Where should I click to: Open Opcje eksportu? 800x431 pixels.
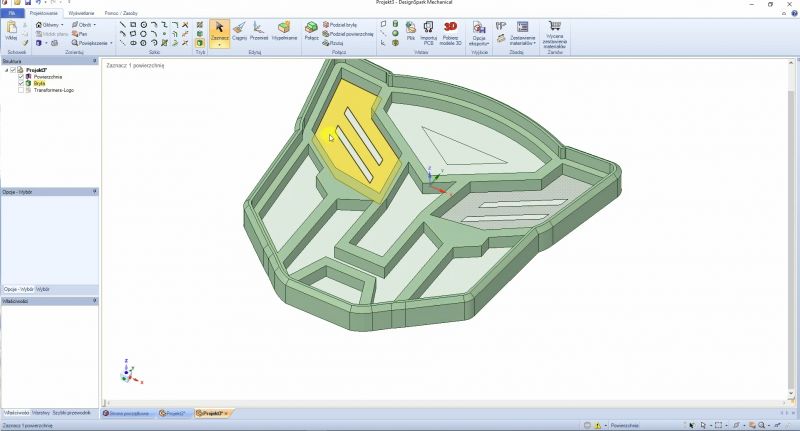[x=479, y=33]
